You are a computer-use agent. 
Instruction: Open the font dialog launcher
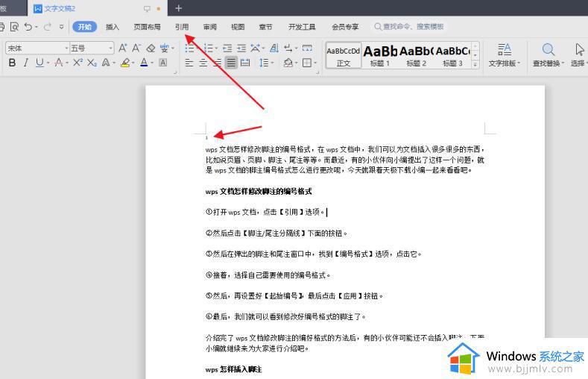[x=175, y=72]
